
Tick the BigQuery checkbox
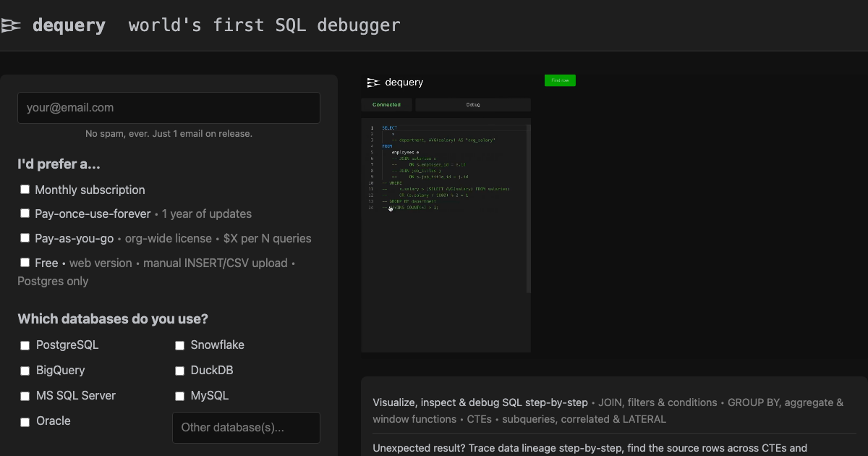(x=25, y=371)
